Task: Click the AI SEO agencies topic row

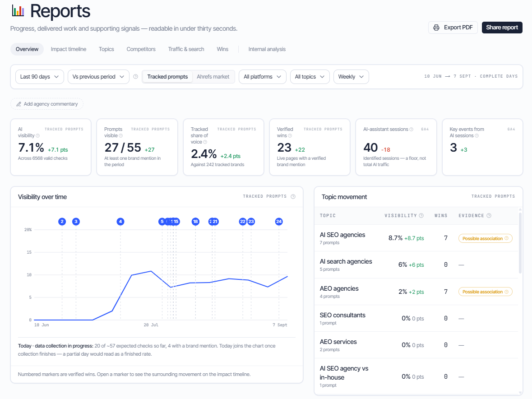Action: [416, 238]
